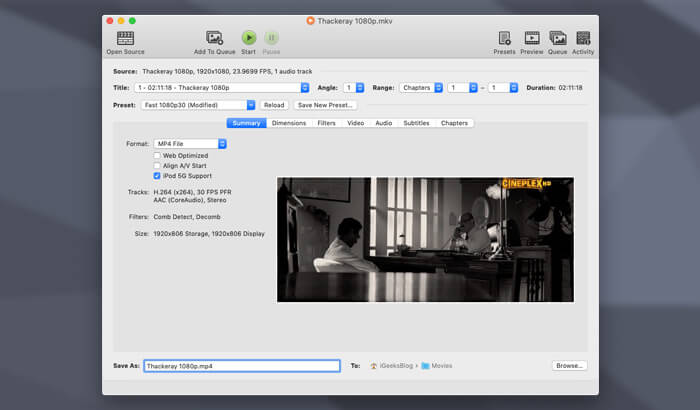Screen dimensions: 700x410
Task: Open the starting chapter dropdown
Action: (462, 88)
